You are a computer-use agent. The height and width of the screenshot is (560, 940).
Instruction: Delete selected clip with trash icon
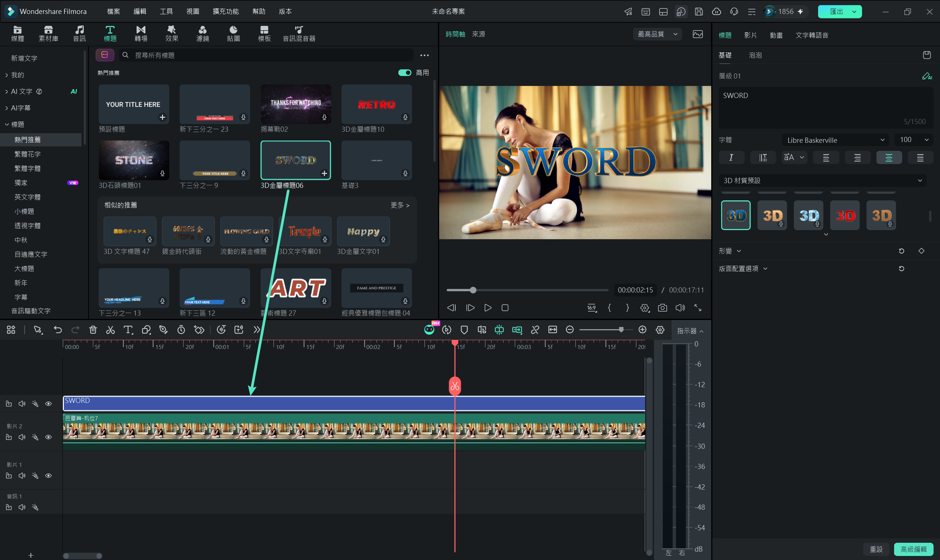(93, 330)
